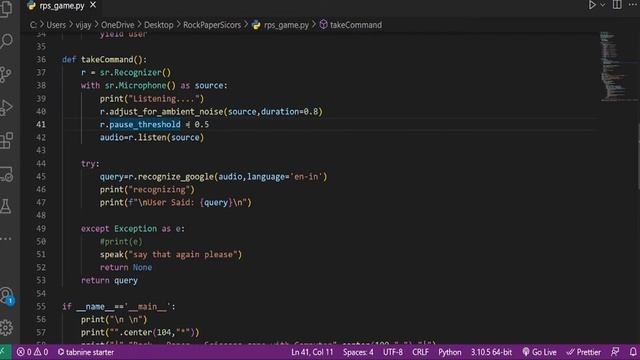This screenshot has width=640, height=360.
Task: Click on audio=r.listen(source) line
Action: click(152, 138)
